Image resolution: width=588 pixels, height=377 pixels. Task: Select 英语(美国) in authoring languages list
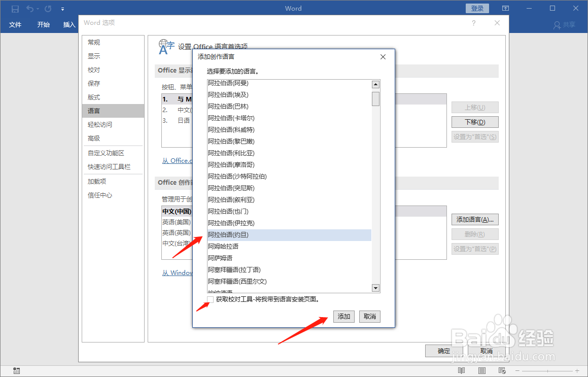(x=177, y=222)
